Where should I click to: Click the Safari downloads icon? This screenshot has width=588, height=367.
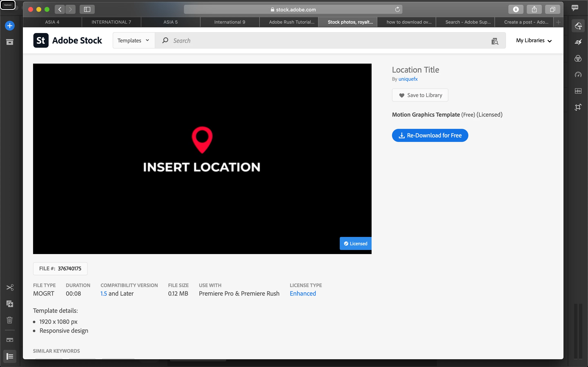coord(516,9)
